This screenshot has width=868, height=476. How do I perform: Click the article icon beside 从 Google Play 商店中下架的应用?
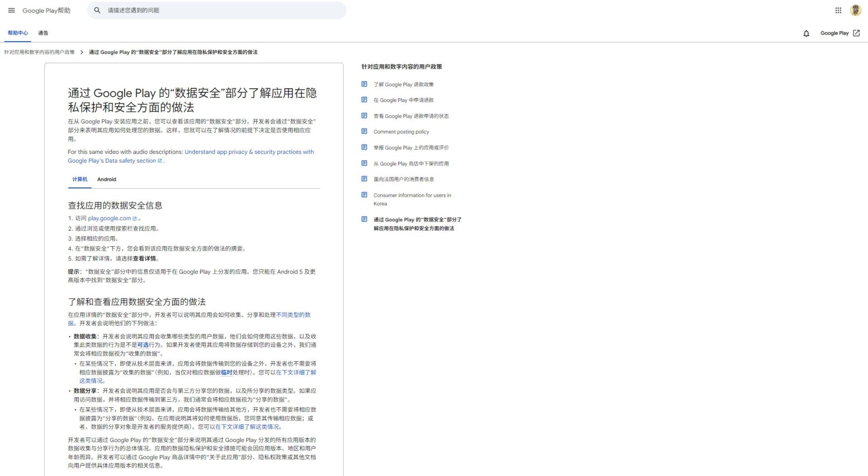click(x=364, y=163)
